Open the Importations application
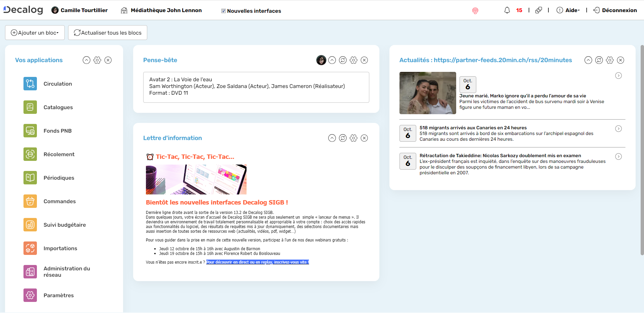 [x=60, y=248]
